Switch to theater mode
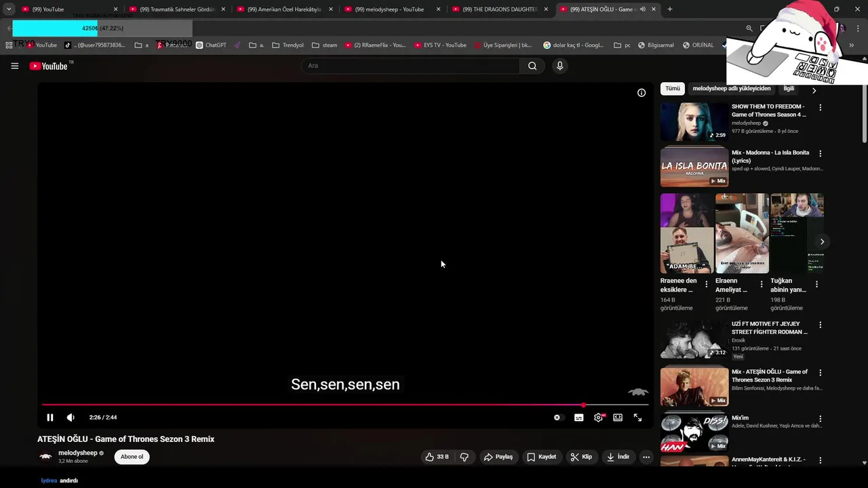 tap(618, 418)
